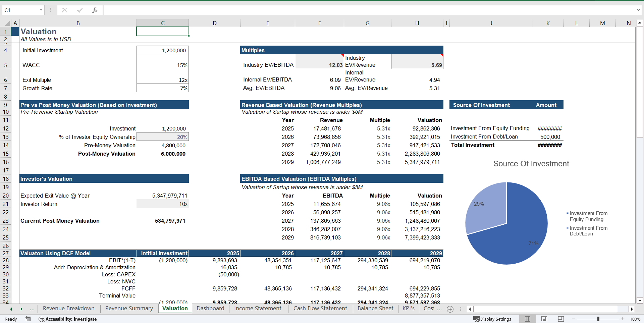The image size is (644, 324).
Task: Click the zoom slider handle
Action: (598, 319)
